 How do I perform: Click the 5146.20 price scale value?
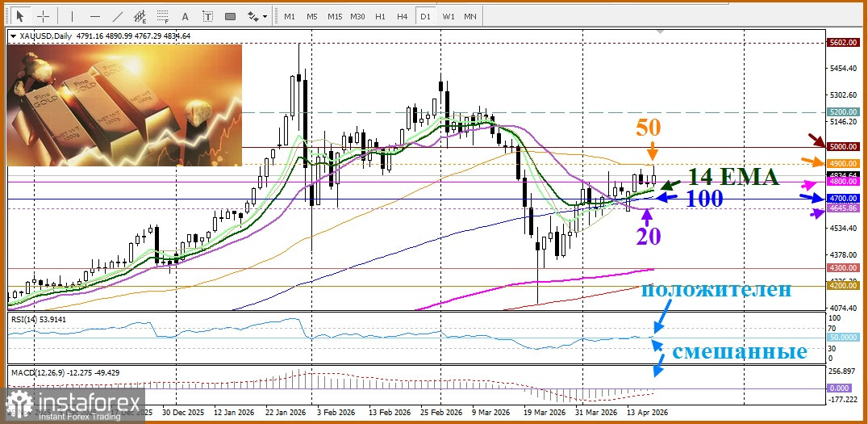[x=842, y=121]
